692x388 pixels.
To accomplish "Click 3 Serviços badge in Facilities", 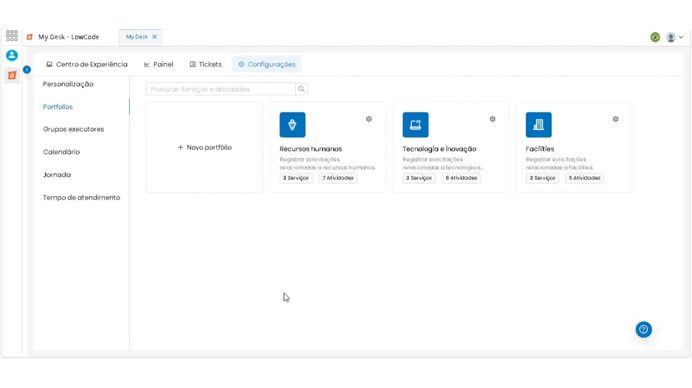I will point(542,178).
